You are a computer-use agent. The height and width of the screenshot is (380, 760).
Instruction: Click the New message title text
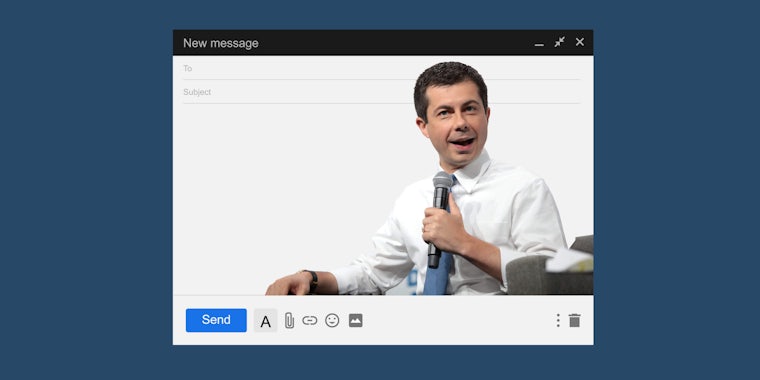click(x=221, y=43)
